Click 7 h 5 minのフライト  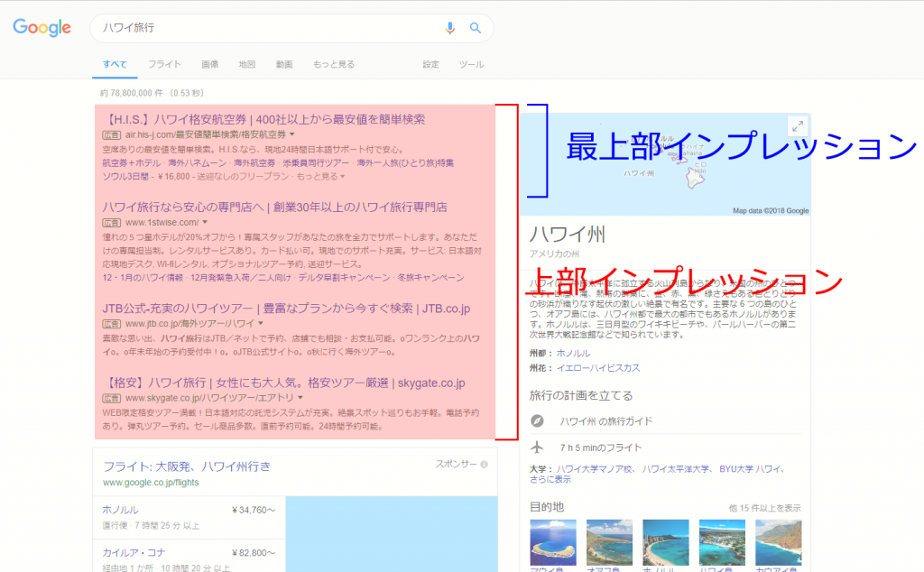pos(600,447)
